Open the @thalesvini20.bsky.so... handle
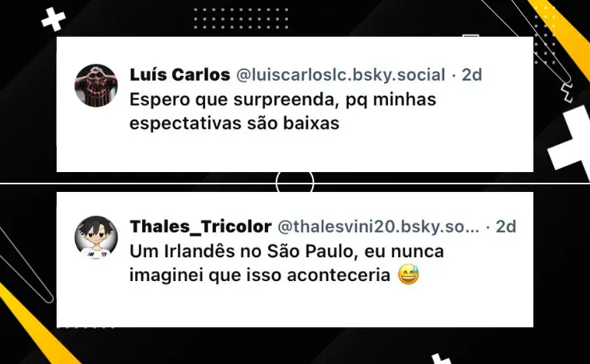Image resolution: width=590 pixels, height=364 pixels. coord(379,227)
